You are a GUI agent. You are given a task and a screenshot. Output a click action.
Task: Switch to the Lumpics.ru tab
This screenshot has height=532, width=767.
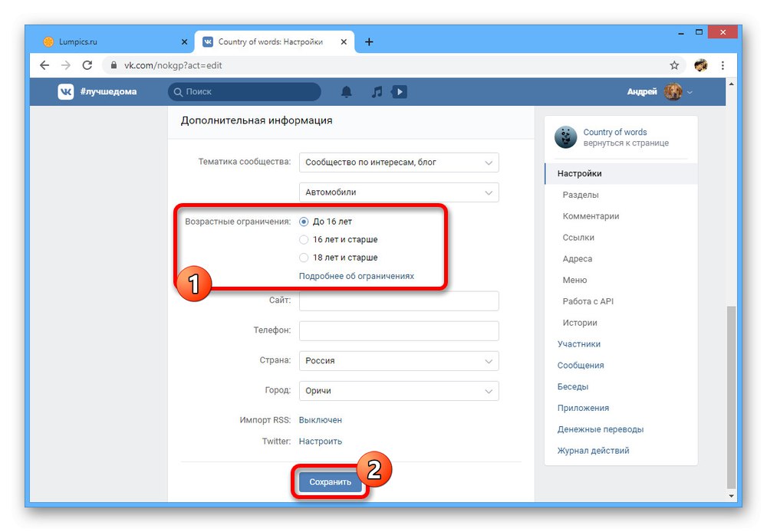click(x=115, y=42)
